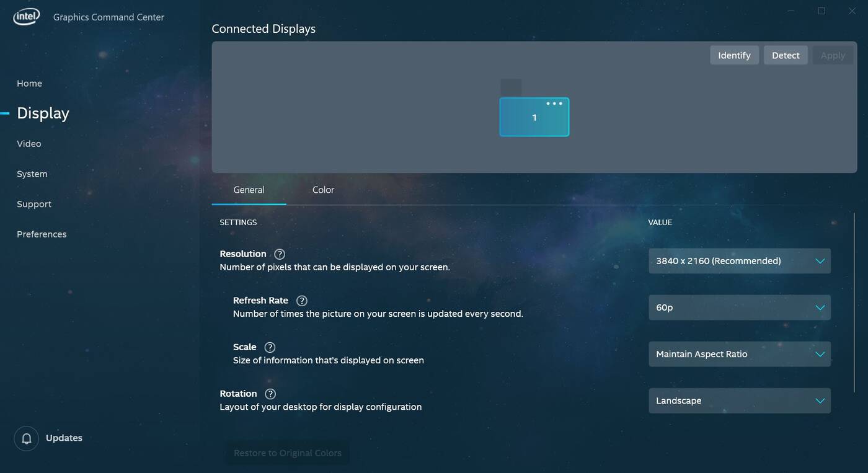Select the General tab
The image size is (868, 473).
tap(249, 190)
